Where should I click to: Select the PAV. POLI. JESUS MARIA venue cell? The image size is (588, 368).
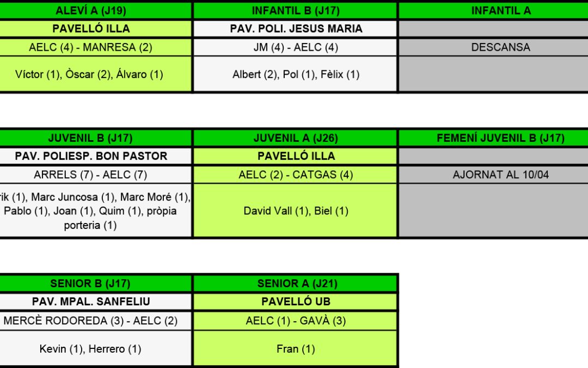296,29
